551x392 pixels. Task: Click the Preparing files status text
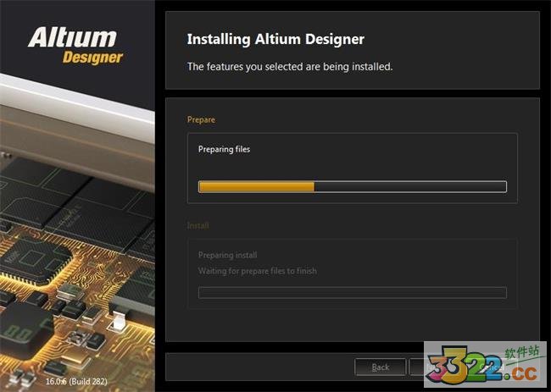coord(224,149)
